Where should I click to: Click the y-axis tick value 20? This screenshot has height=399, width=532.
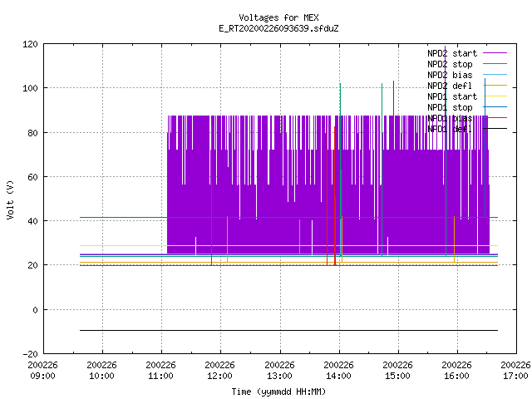click(32, 265)
